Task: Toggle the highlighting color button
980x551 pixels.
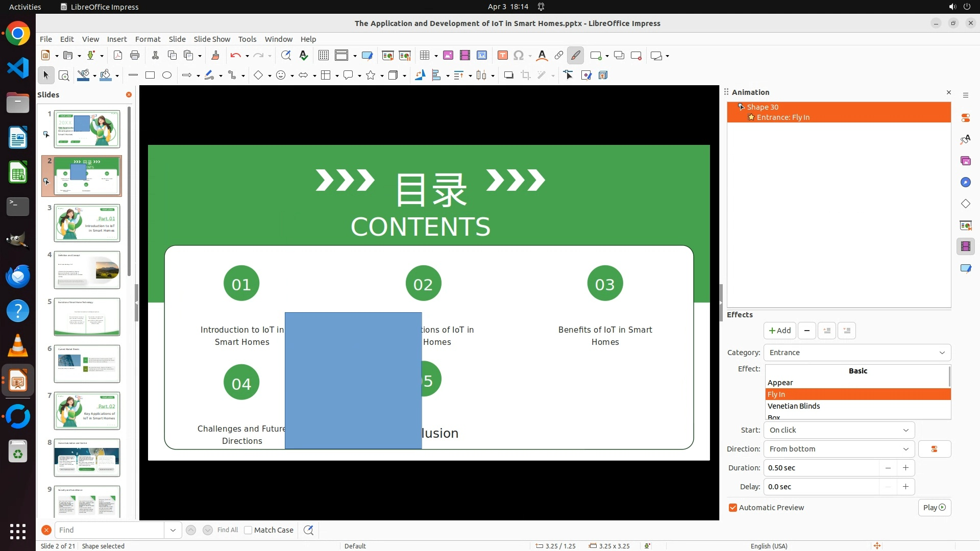Action: tap(575, 56)
